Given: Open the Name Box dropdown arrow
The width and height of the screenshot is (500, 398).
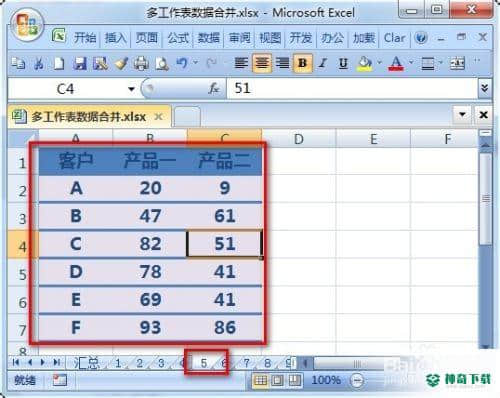Looking at the screenshot, I should click(131, 89).
